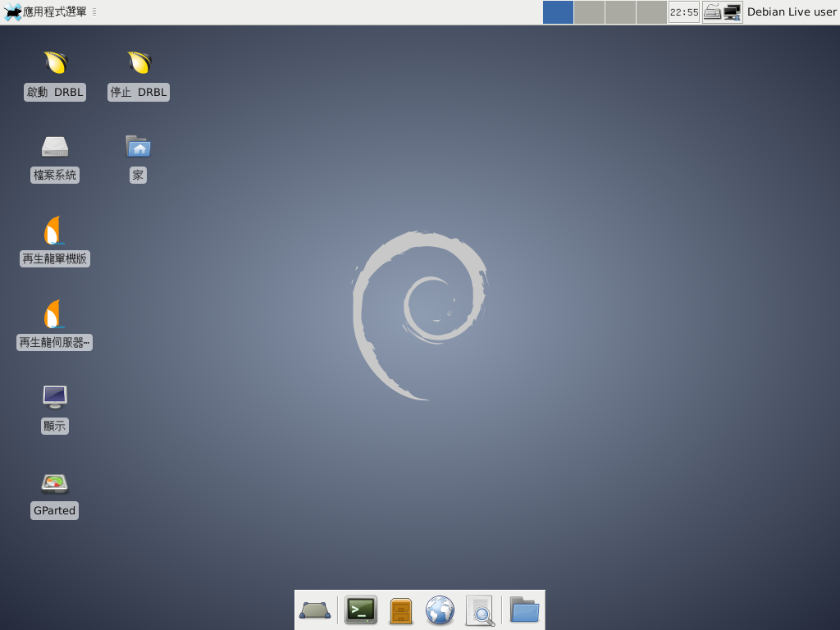
Task: Launch the web browser globe icon
Action: [440, 610]
